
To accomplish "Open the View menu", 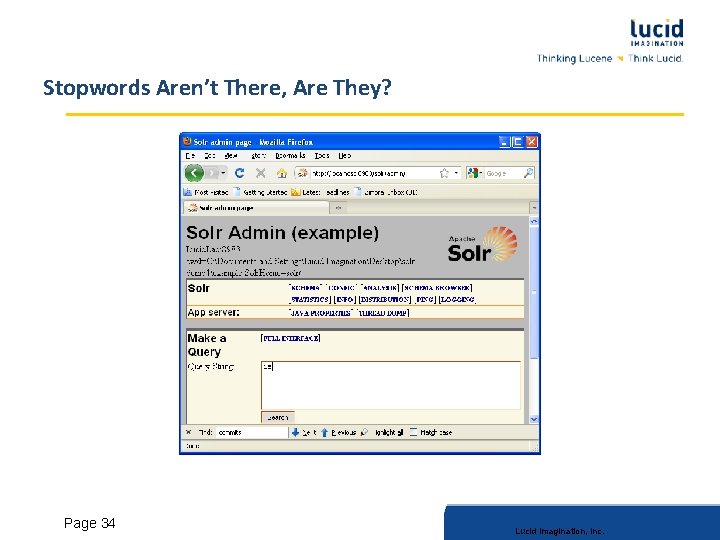I will (x=231, y=156).
